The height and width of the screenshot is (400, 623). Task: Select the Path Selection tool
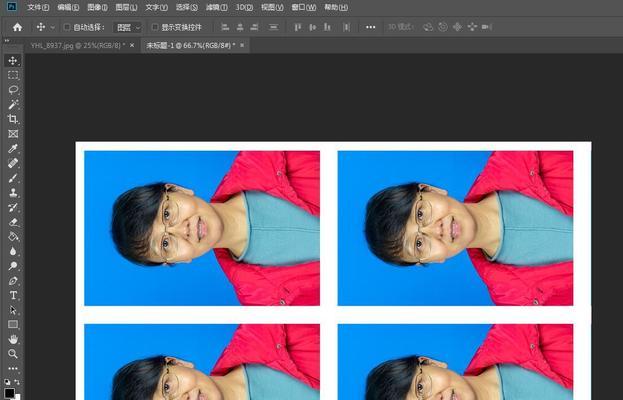coord(13,310)
